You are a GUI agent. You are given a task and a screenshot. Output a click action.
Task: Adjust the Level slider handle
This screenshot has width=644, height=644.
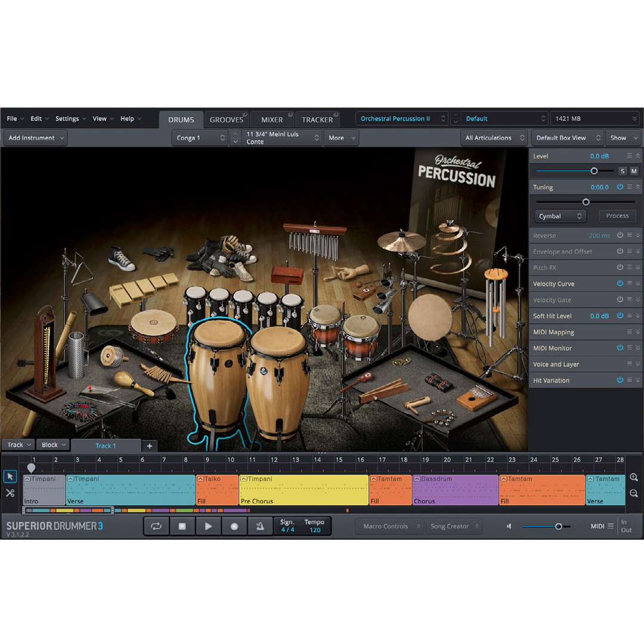pyautogui.click(x=594, y=171)
